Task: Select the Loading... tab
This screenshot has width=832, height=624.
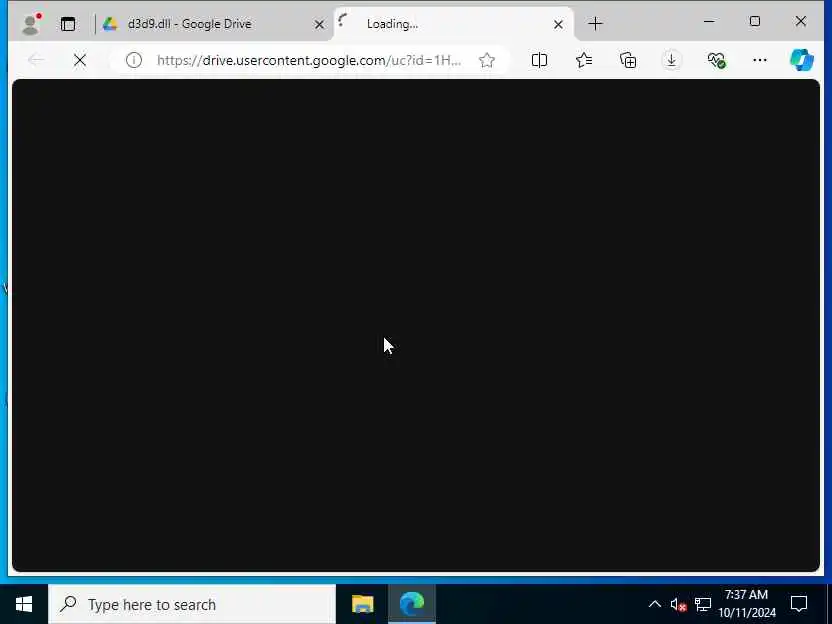Action: coord(454,24)
